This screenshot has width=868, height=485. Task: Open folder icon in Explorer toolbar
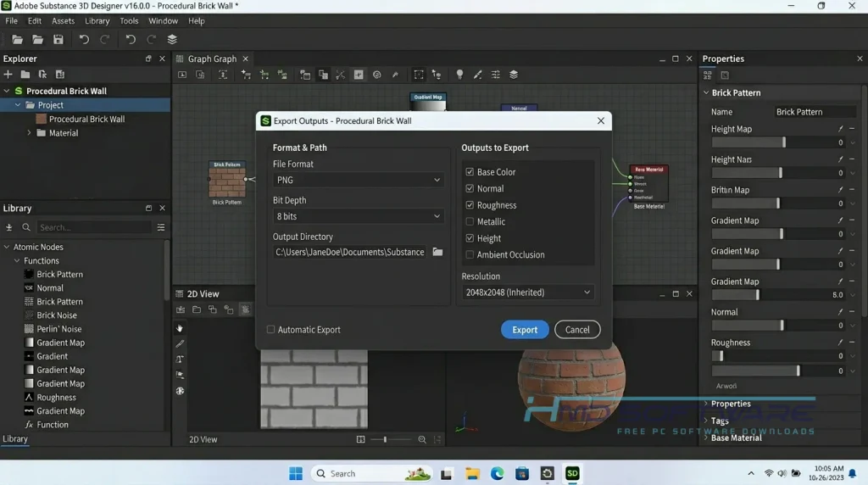25,74
